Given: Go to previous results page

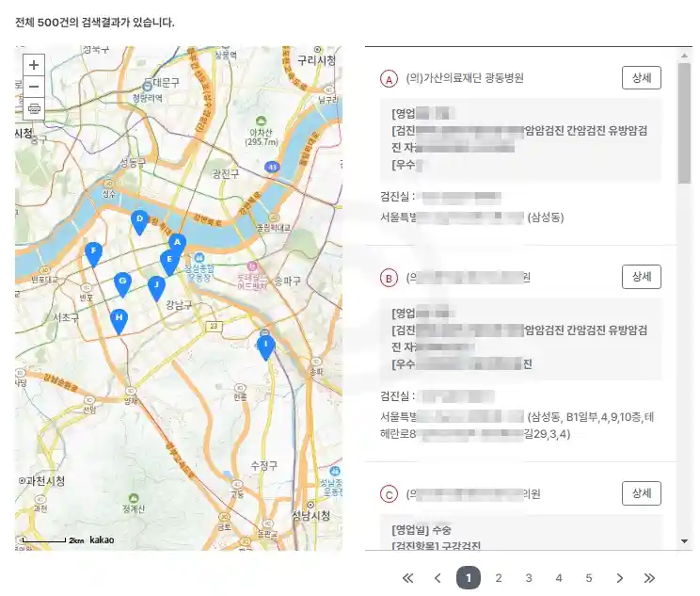Looking at the screenshot, I should coord(437,578).
